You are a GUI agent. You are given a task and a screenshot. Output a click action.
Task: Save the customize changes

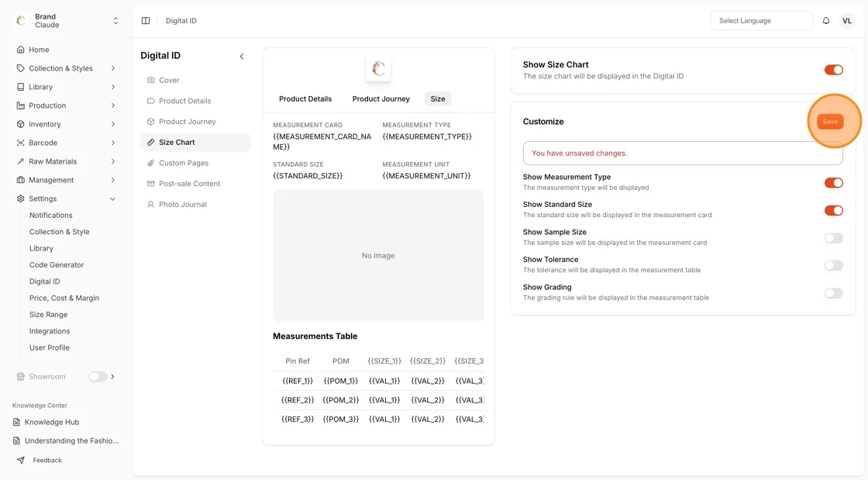click(830, 122)
